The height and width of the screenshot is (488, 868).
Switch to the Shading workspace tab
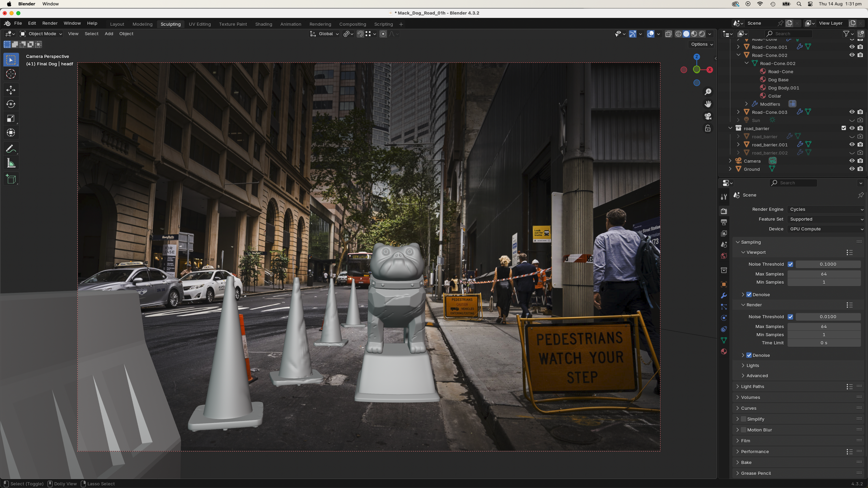(x=264, y=24)
